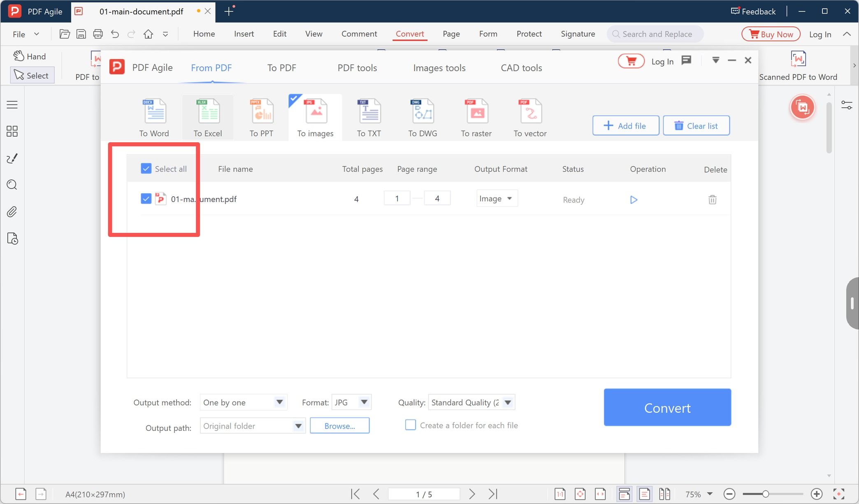Click the save icon in toolbar
859x504 pixels.
pyautogui.click(x=81, y=34)
